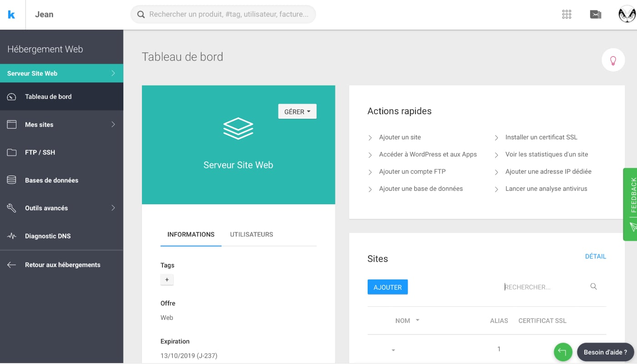Sort sites using the NOM column arrow
The image size is (637, 364).
(x=417, y=320)
